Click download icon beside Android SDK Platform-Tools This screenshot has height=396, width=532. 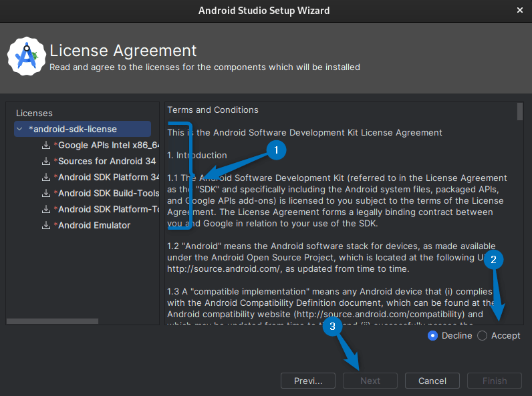tap(46, 209)
